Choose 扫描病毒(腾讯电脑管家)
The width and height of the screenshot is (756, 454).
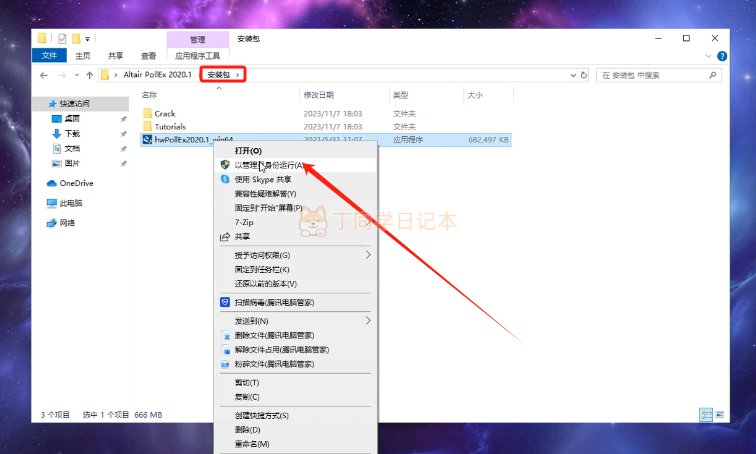295,303
